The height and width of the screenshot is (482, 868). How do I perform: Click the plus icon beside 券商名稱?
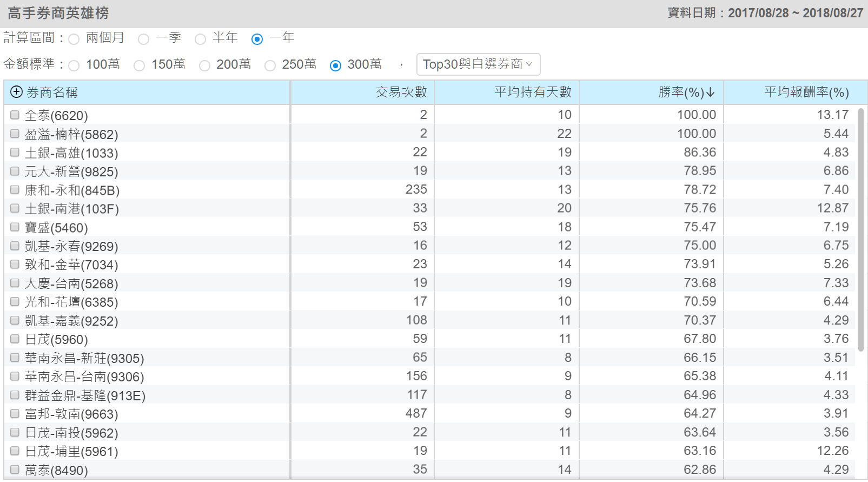(16, 92)
